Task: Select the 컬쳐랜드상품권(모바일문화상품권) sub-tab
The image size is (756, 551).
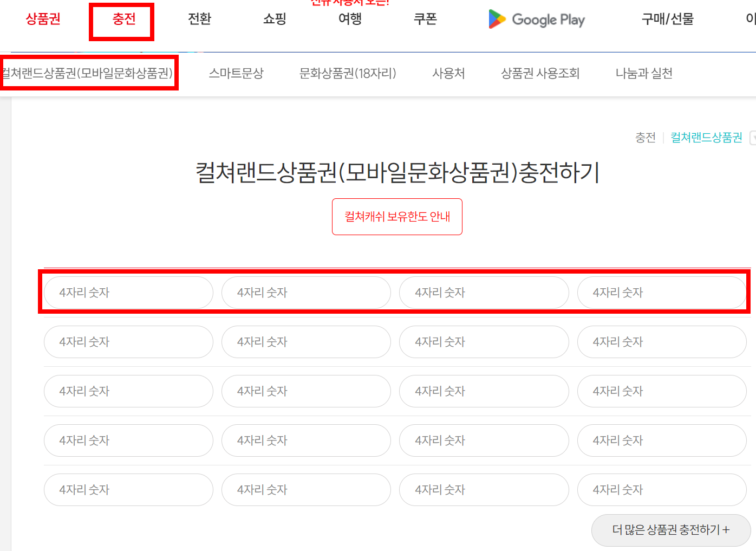Action: pos(87,73)
